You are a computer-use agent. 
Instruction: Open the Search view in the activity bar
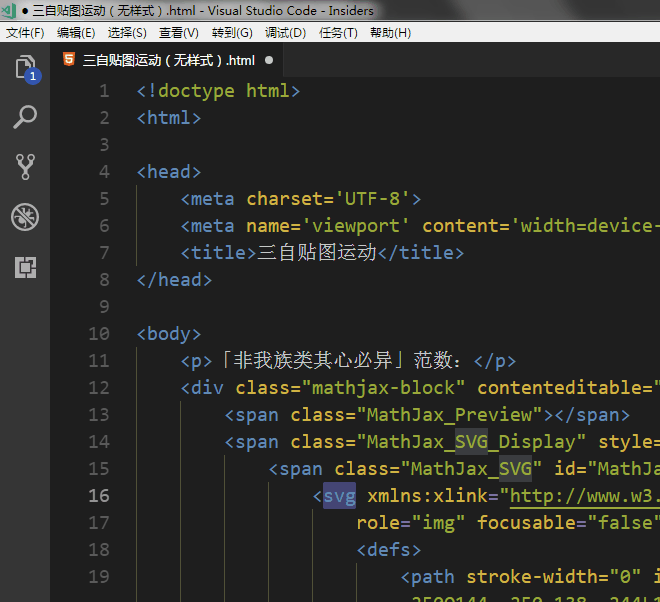click(x=25, y=117)
